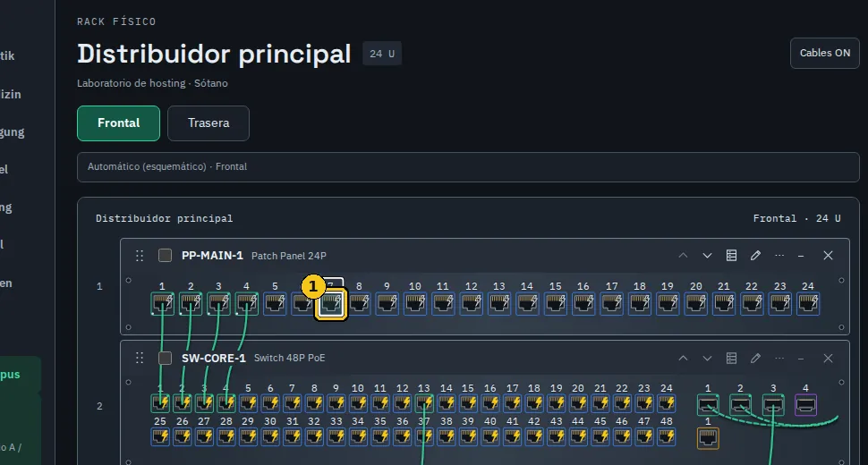Select patch panel port 2
The image size is (868, 465).
coord(191,304)
